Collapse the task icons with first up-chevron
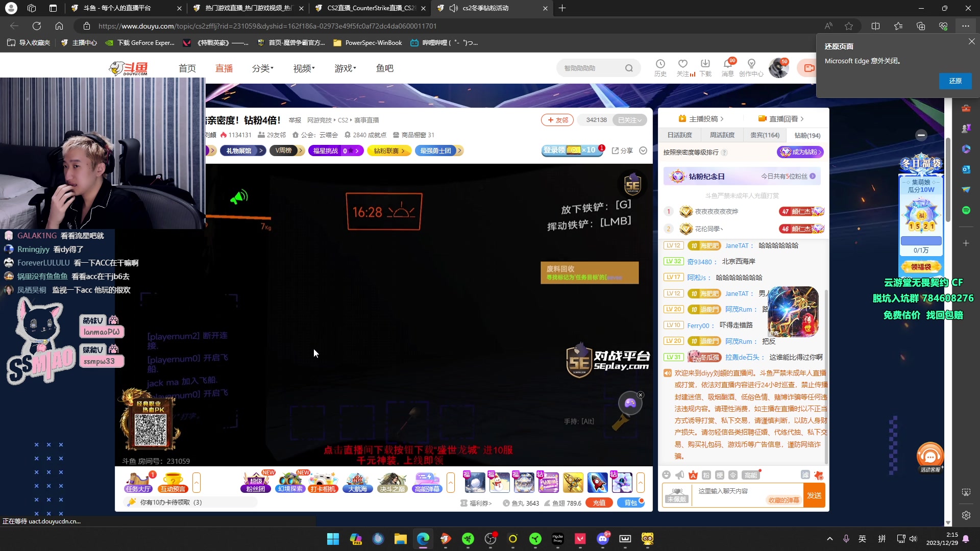This screenshot has width=980, height=551. (197, 482)
